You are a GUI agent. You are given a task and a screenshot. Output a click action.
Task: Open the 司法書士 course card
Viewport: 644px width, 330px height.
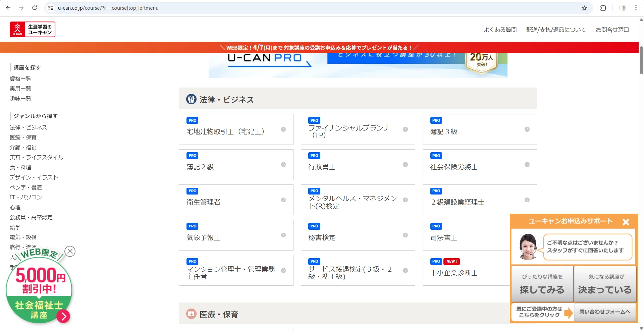click(x=466, y=235)
